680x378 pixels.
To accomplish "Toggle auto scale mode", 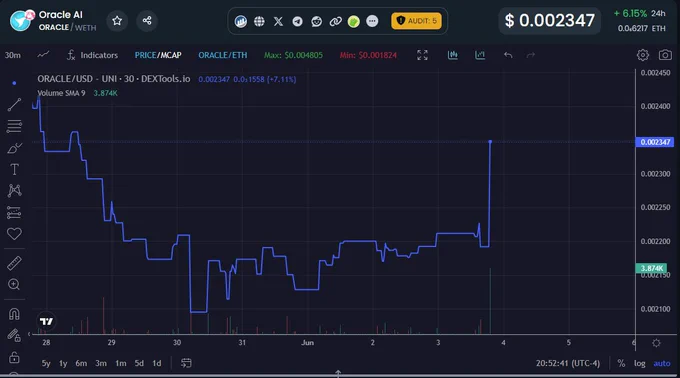I will click(x=662, y=363).
